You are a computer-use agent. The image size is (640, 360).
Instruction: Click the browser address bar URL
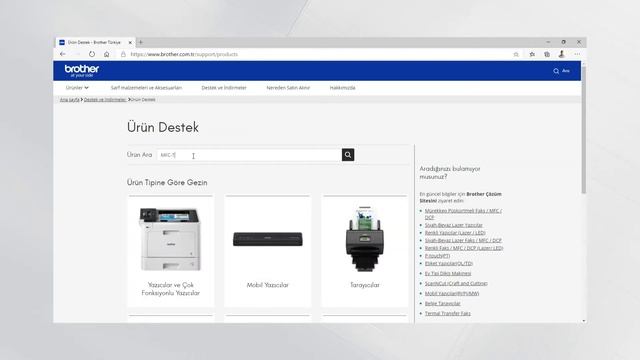pyautogui.click(x=184, y=54)
